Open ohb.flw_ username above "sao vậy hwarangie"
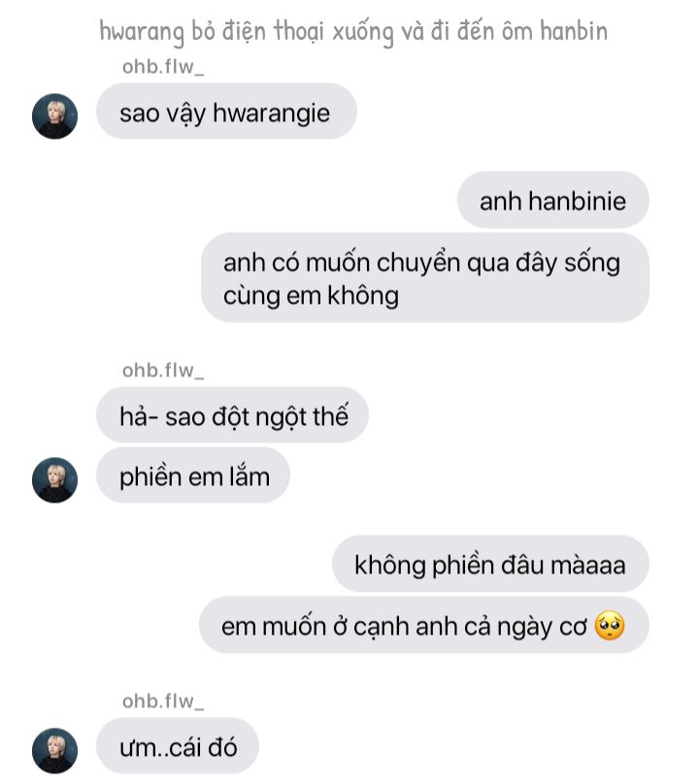 tap(163, 67)
